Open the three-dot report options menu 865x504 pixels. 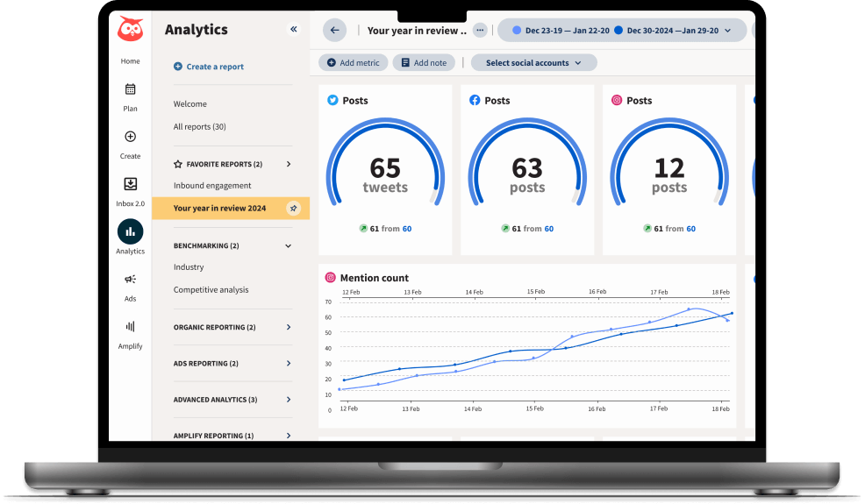479,31
